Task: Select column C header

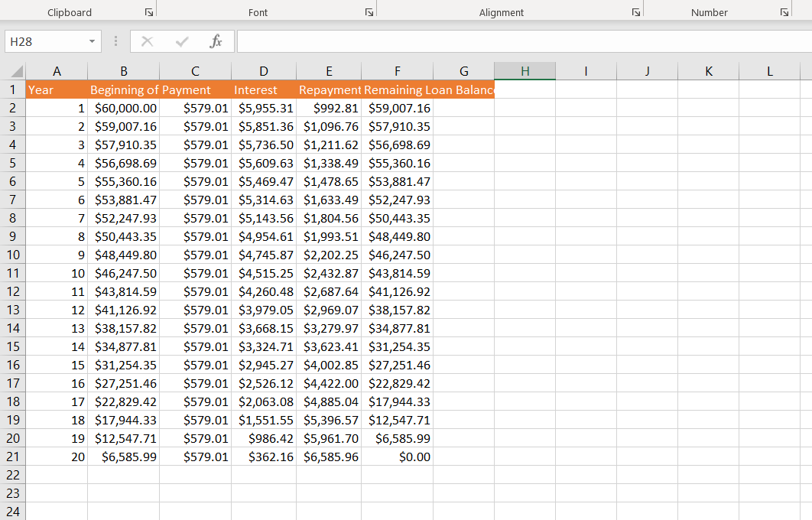Action: coord(195,71)
